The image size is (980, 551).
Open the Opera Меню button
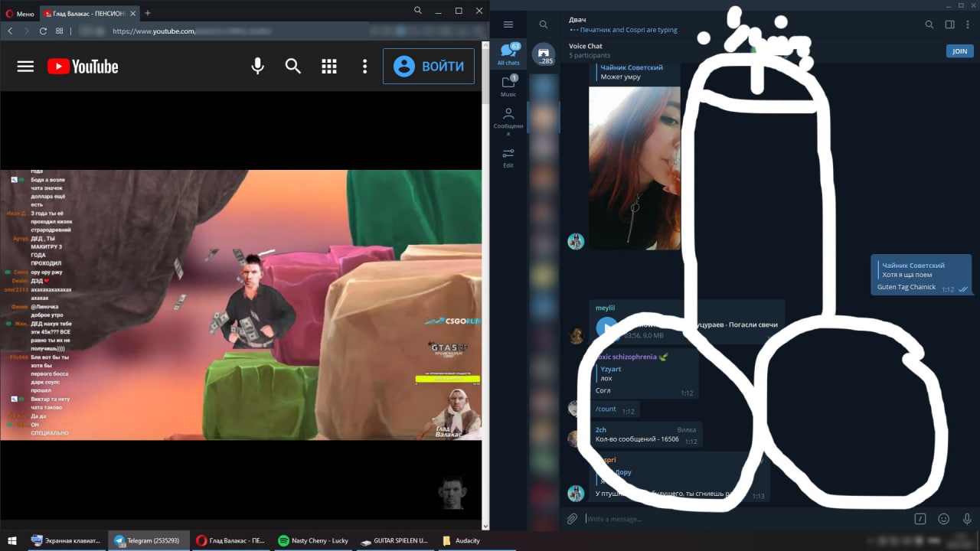click(20, 13)
